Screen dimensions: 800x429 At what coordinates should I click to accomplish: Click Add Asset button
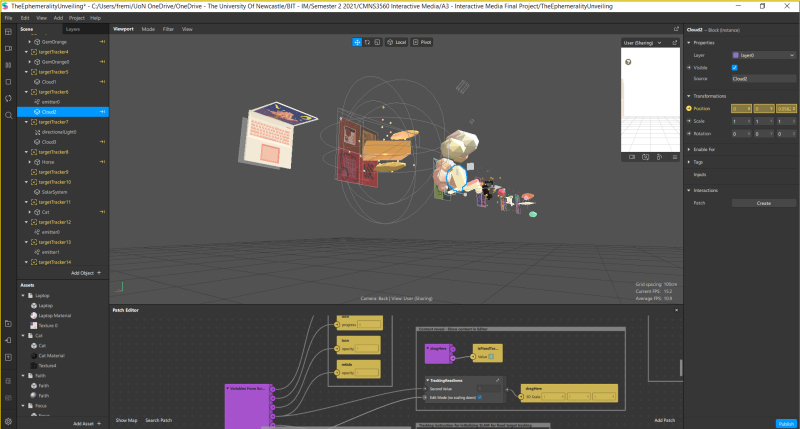click(x=87, y=423)
